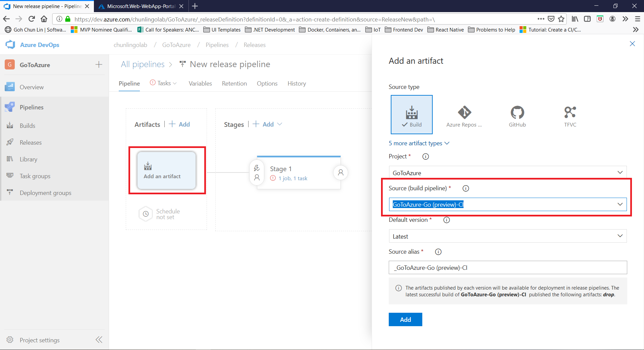Expand 5 more artifact types
The width and height of the screenshot is (644, 350).
(419, 143)
